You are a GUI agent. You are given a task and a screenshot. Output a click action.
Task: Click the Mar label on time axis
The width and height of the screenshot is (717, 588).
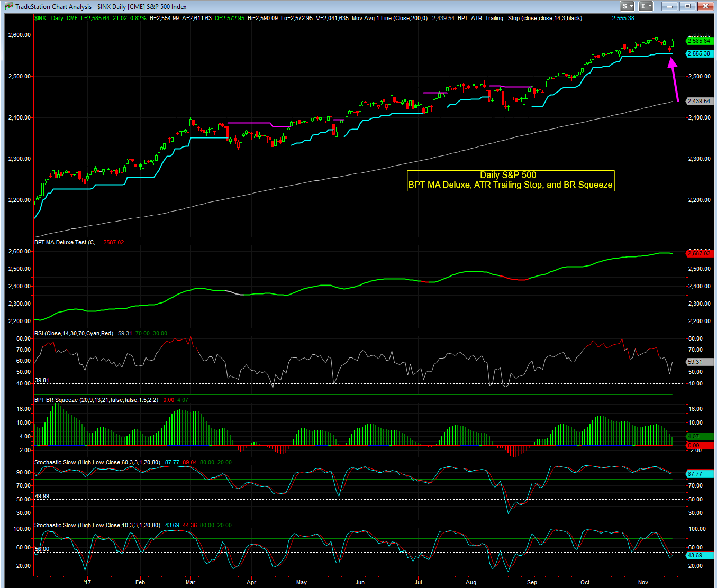[190, 582]
